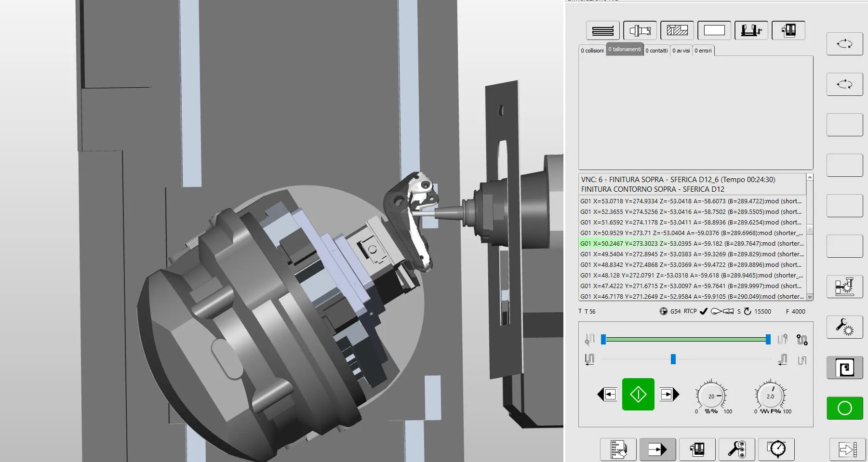Click right handle of green range slider

pyautogui.click(x=768, y=340)
